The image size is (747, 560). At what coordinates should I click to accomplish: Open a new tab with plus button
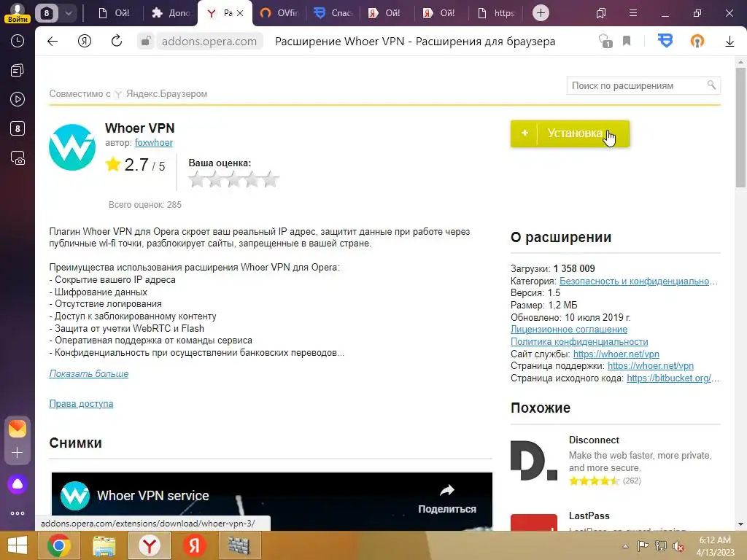click(x=541, y=13)
